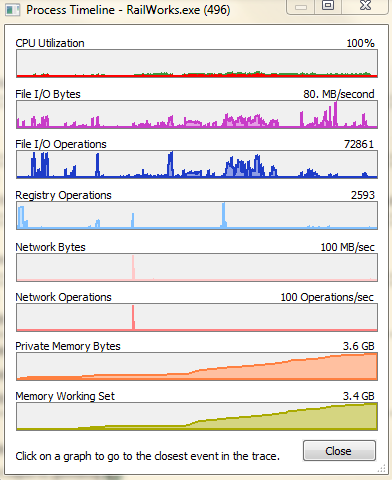Click the File I/O Operations graph
The image size is (392, 480).
coord(197,164)
